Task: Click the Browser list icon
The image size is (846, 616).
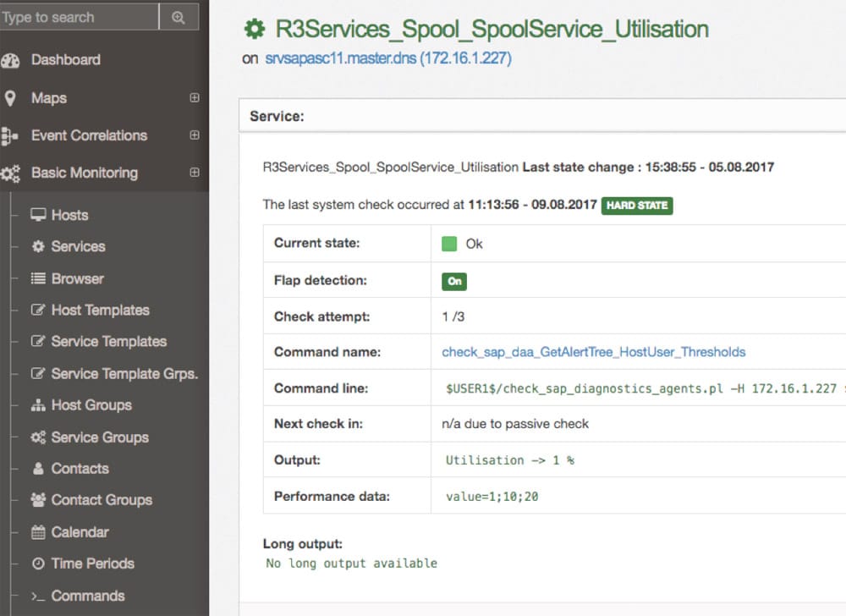Action: [38, 278]
